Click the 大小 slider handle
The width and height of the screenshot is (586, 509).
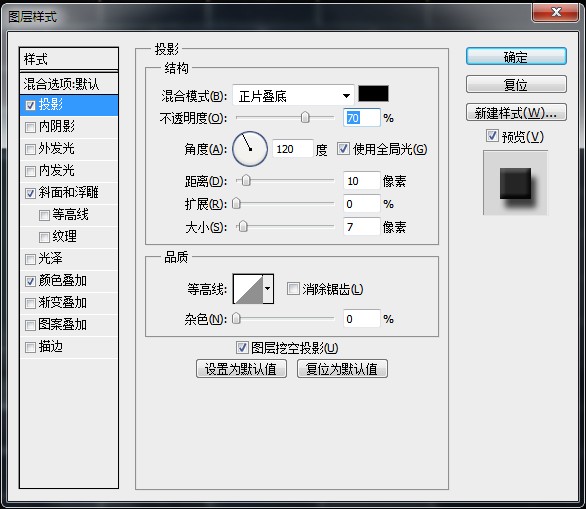[243, 226]
